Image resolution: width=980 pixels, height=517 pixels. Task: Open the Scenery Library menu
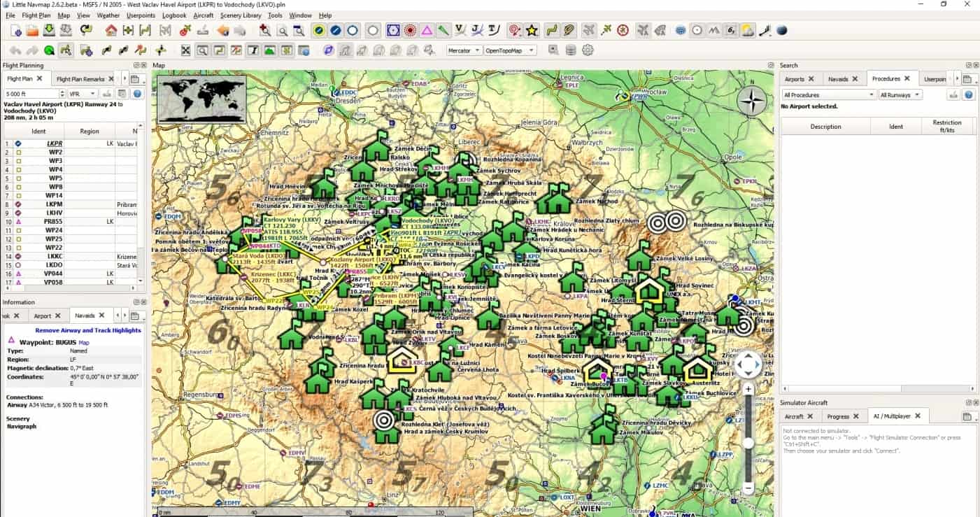pos(240,15)
